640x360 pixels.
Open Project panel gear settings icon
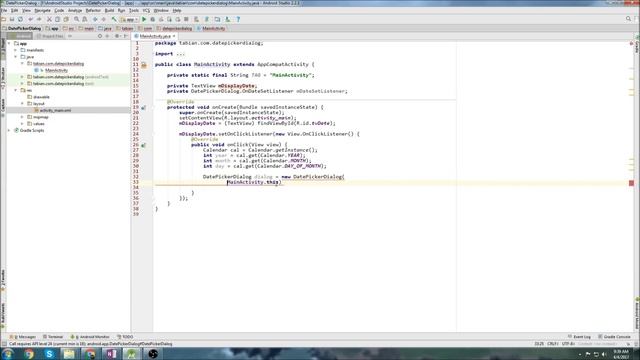(117, 36)
